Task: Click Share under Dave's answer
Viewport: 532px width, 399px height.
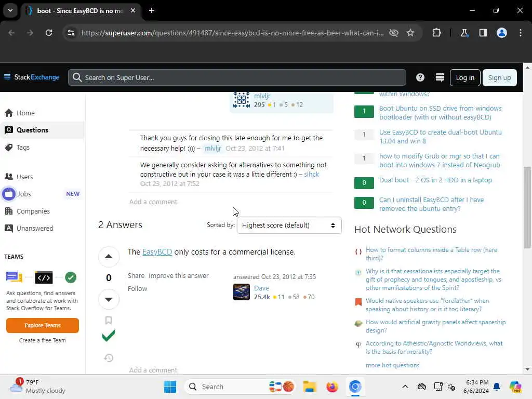Action: (136, 276)
